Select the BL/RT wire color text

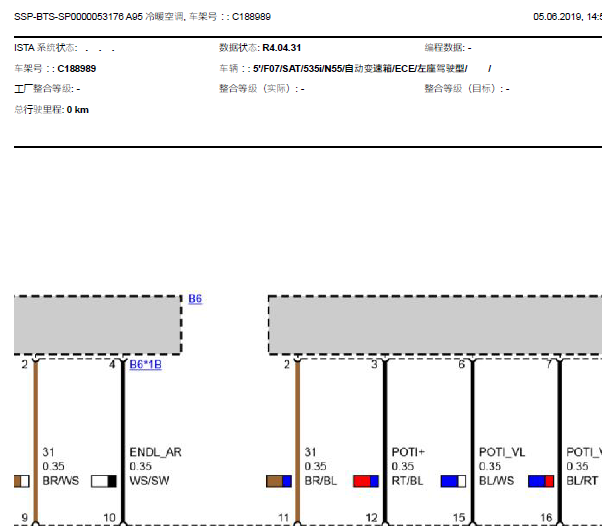click(x=582, y=481)
